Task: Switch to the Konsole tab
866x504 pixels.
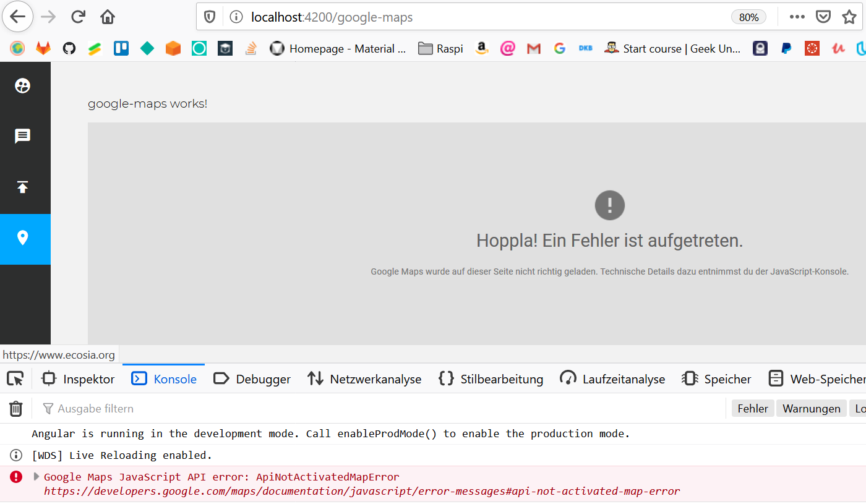Action: 164,379
